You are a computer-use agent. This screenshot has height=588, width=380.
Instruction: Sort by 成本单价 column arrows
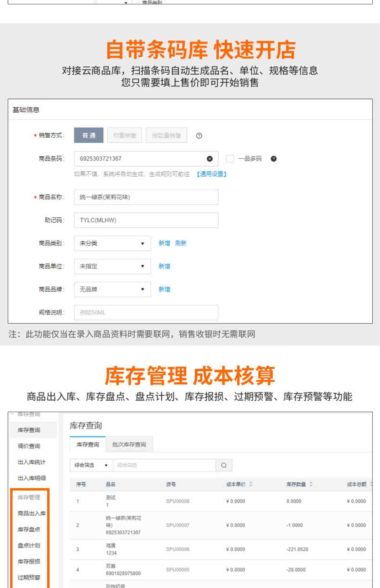point(251,484)
